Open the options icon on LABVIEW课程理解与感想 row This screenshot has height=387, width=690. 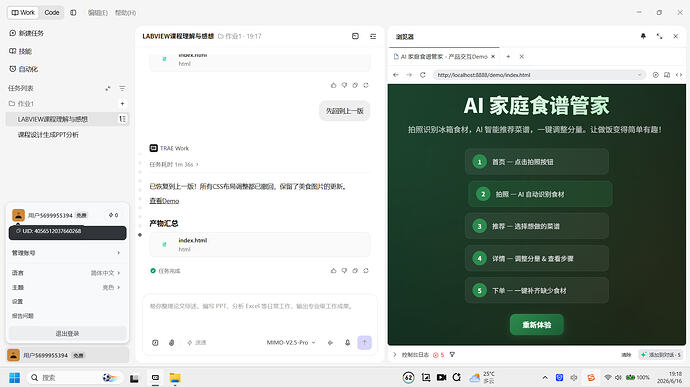tap(122, 119)
